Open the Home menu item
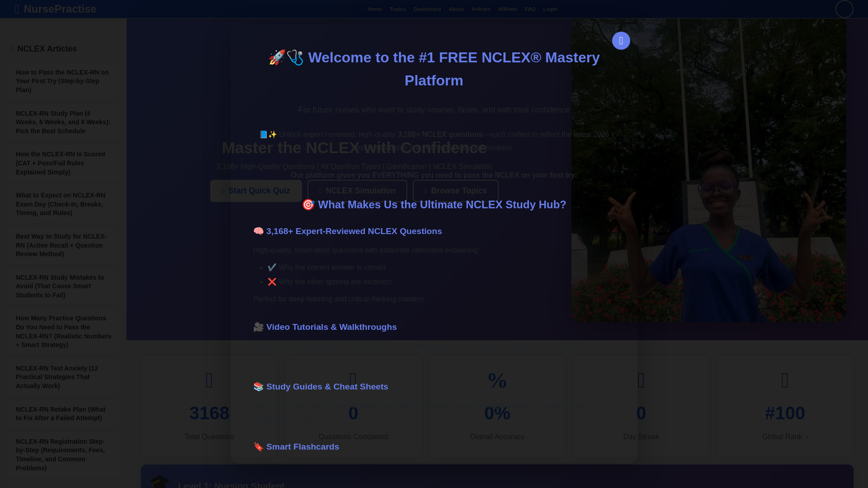The width and height of the screenshot is (868, 488). [374, 9]
